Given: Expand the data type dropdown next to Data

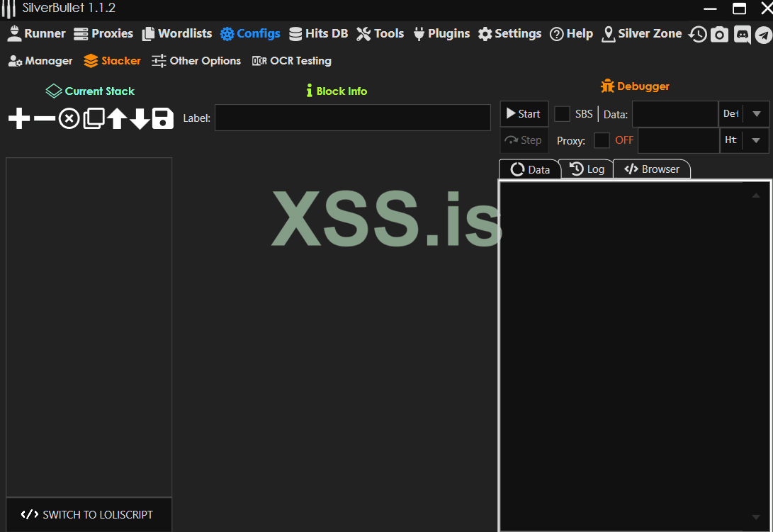Looking at the screenshot, I should pos(744,114).
